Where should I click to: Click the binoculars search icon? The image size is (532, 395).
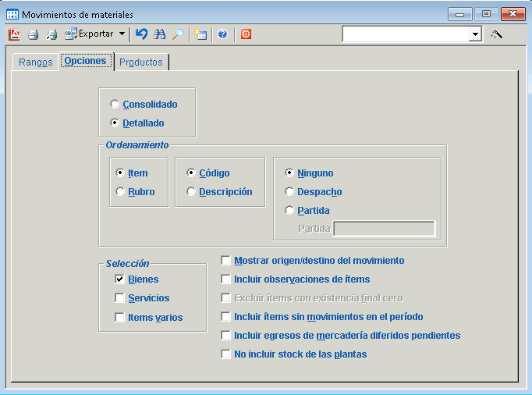point(160,34)
